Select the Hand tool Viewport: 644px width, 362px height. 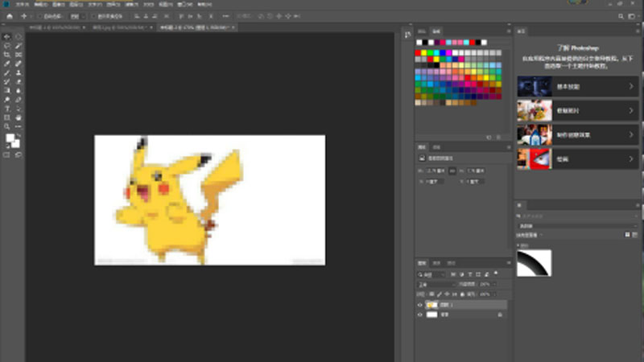pos(19,117)
